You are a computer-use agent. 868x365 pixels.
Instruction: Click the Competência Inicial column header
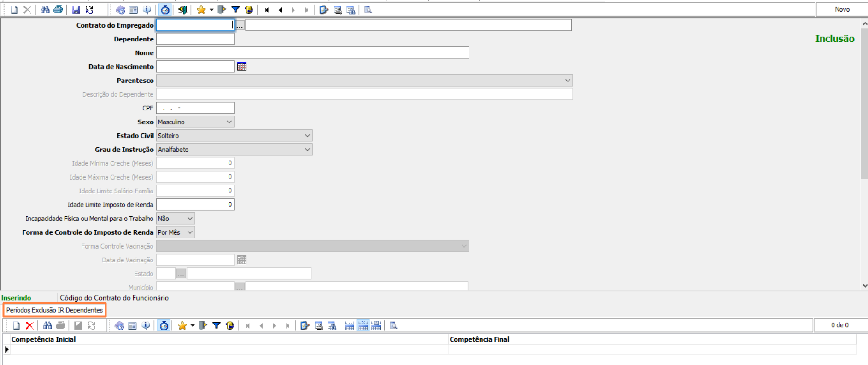pos(44,339)
